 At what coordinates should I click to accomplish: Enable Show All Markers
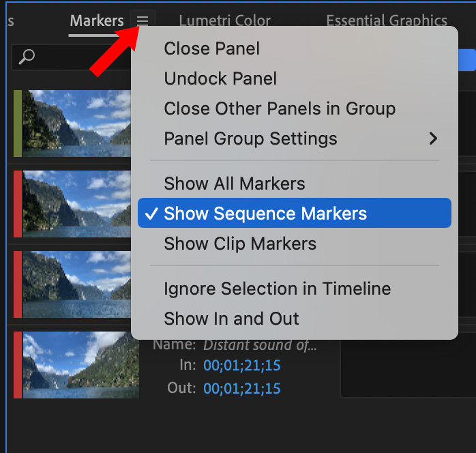point(234,184)
